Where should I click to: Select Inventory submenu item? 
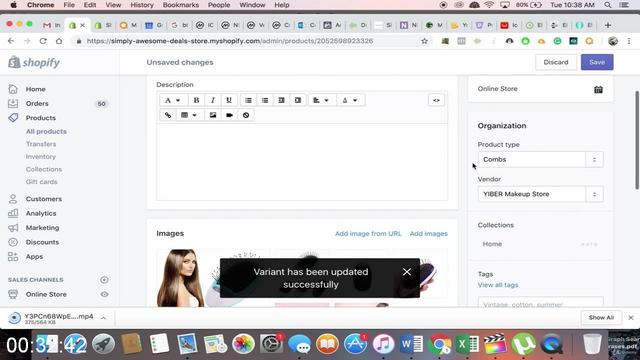pos(40,157)
